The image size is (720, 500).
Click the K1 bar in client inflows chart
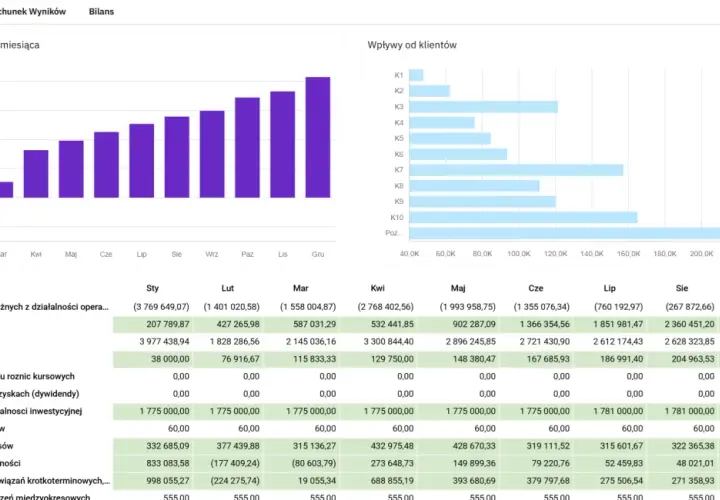coord(416,75)
